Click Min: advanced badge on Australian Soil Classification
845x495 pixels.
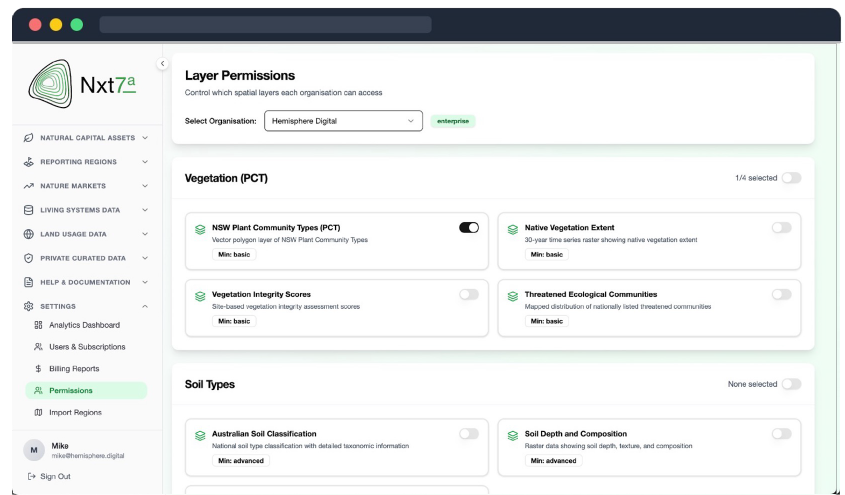coord(241,461)
